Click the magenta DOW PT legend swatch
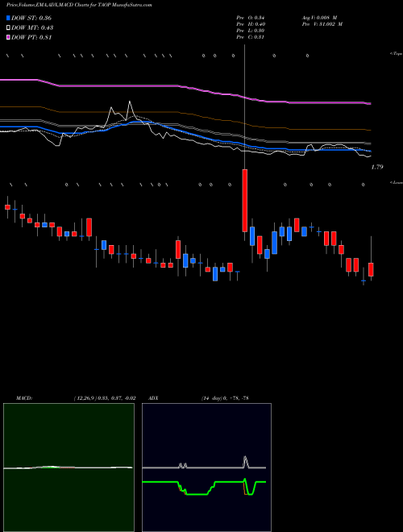 coord(9,38)
